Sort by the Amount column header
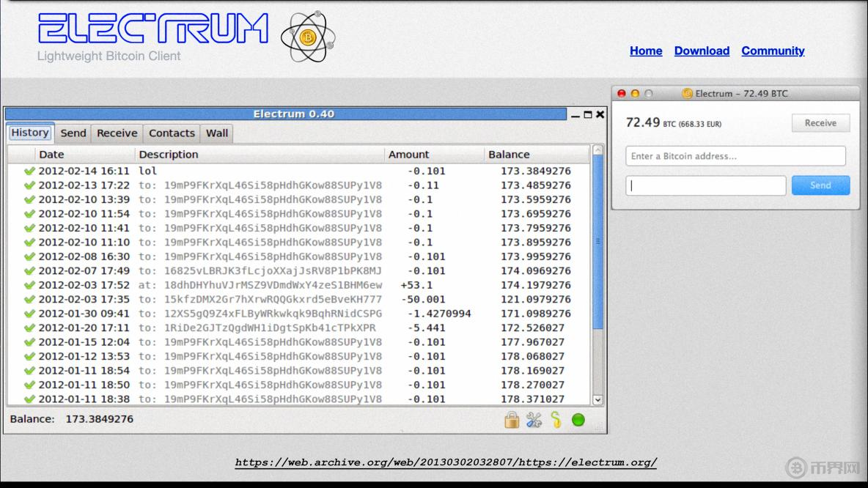Screen dimensions: 868x488 coord(409,155)
